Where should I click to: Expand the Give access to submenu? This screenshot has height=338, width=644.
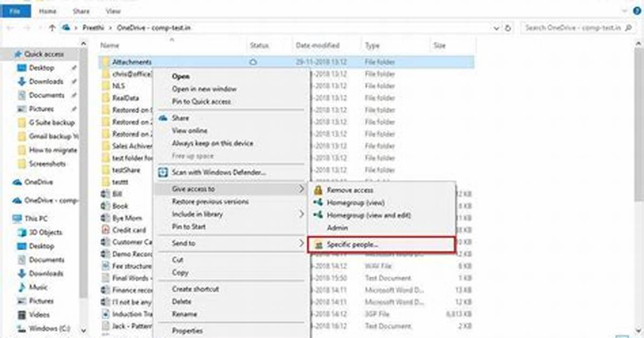click(232, 189)
